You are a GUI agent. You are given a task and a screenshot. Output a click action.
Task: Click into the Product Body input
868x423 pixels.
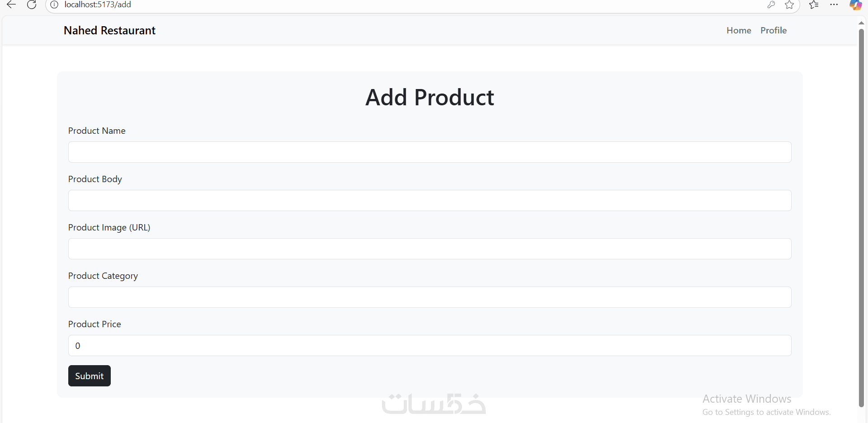429,201
